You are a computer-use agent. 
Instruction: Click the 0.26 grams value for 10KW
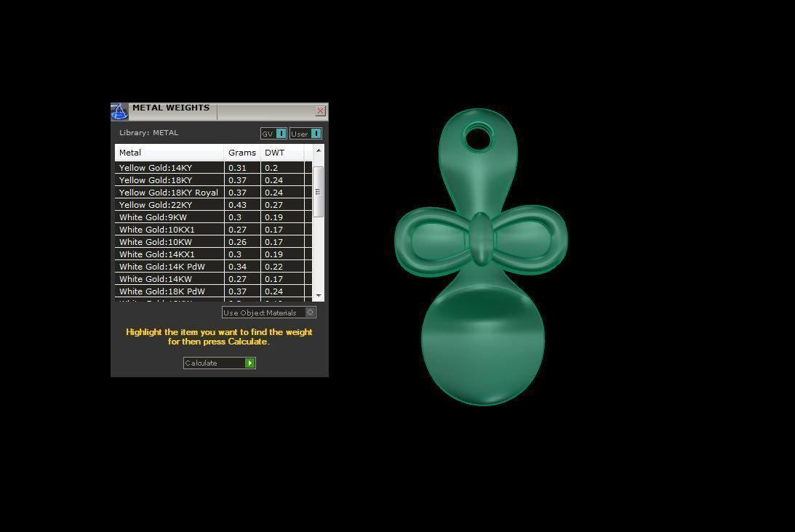[x=237, y=242]
